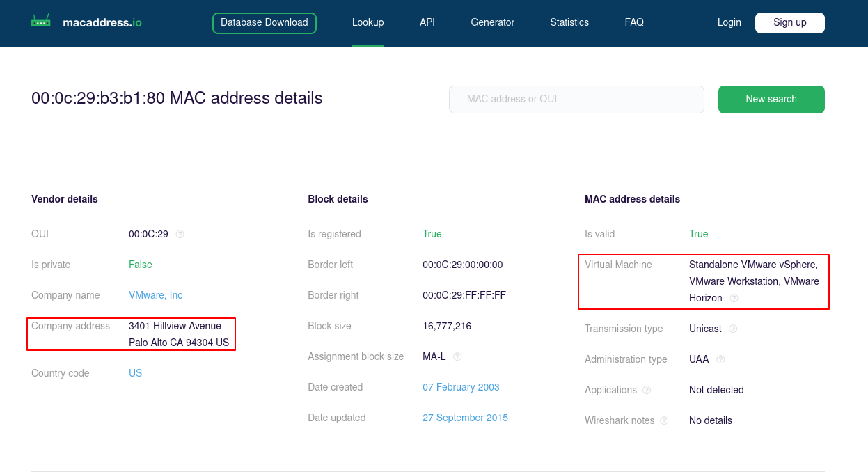868x472 pixels.
Task: Open the VMware, Inc company link
Action: click(x=155, y=295)
